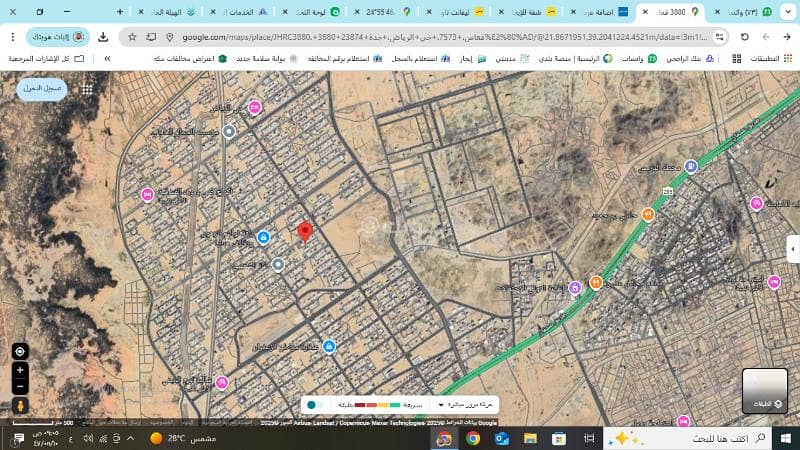Toggle the traffic legend switch

(313, 405)
